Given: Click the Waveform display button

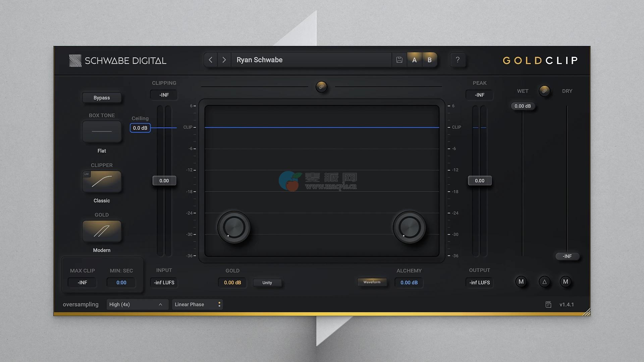Looking at the screenshot, I should click(x=372, y=282).
